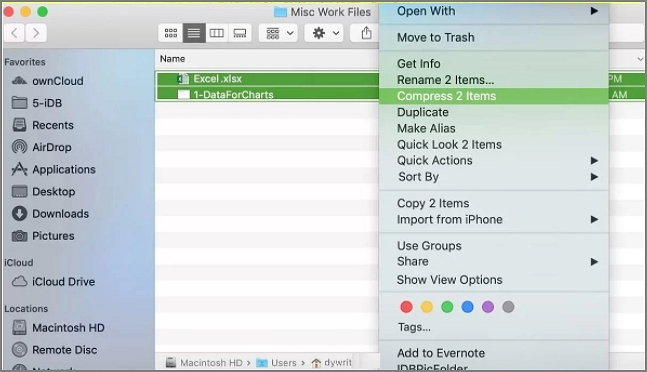
Task: Open the gear action menu
Action: [x=325, y=33]
